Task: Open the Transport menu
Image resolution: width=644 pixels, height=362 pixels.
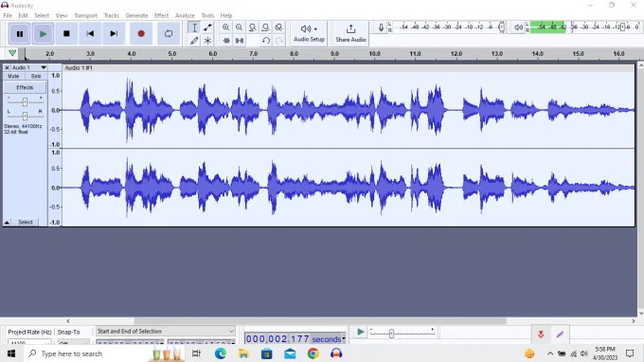Action: pos(85,15)
